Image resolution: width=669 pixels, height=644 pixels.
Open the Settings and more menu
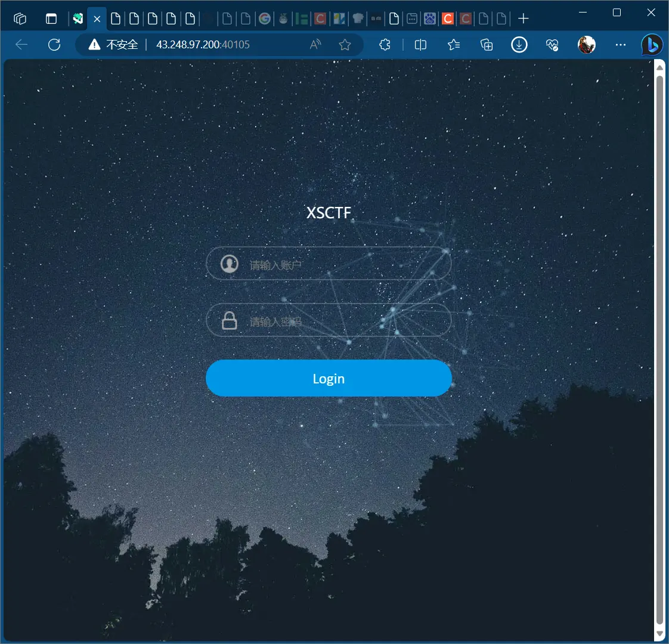pyautogui.click(x=621, y=45)
